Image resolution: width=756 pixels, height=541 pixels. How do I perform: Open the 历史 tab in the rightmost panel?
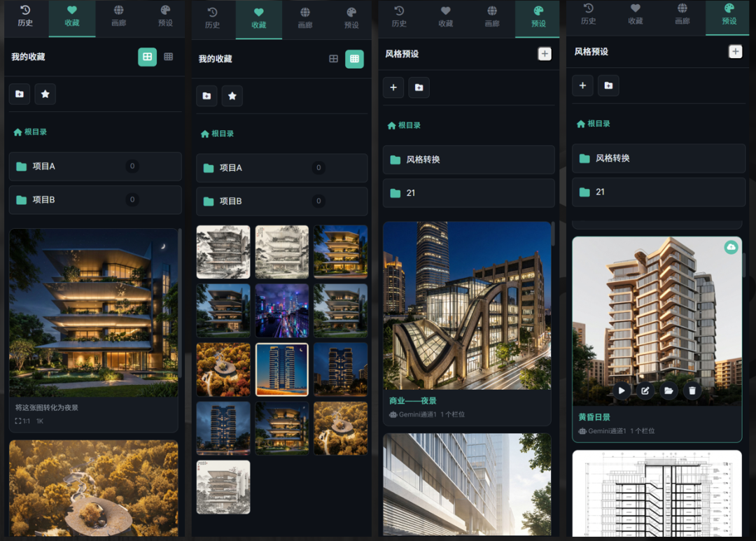tap(588, 15)
